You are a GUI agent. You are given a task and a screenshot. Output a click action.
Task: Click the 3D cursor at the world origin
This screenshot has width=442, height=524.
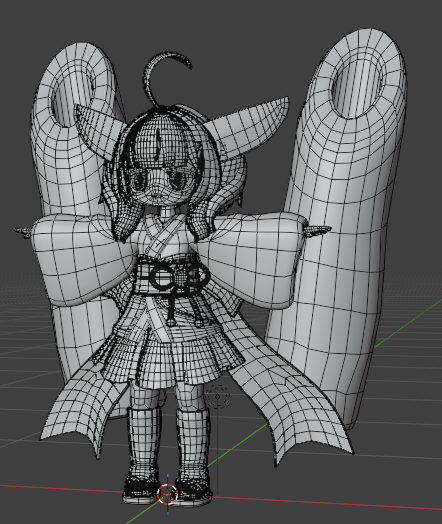pyautogui.click(x=167, y=494)
